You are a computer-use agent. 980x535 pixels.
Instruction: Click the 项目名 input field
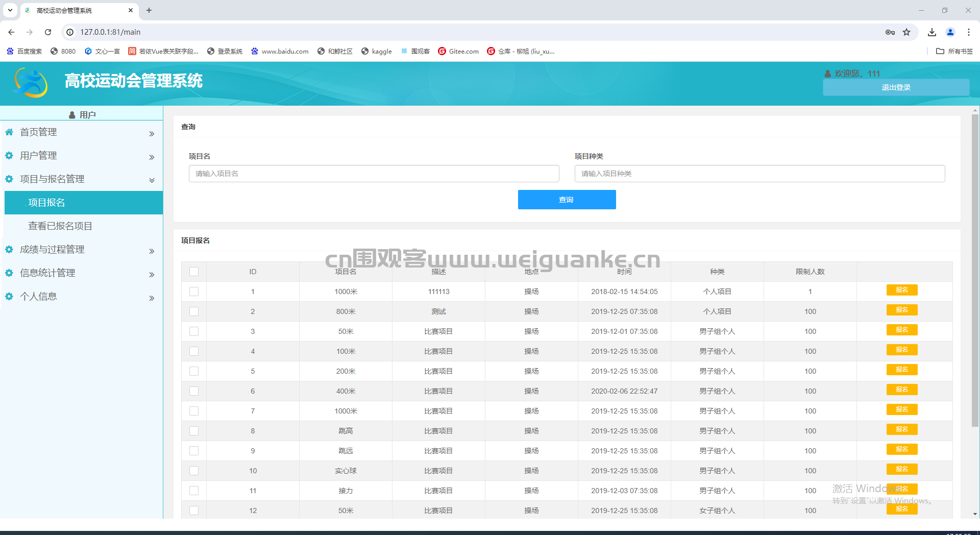tap(374, 174)
